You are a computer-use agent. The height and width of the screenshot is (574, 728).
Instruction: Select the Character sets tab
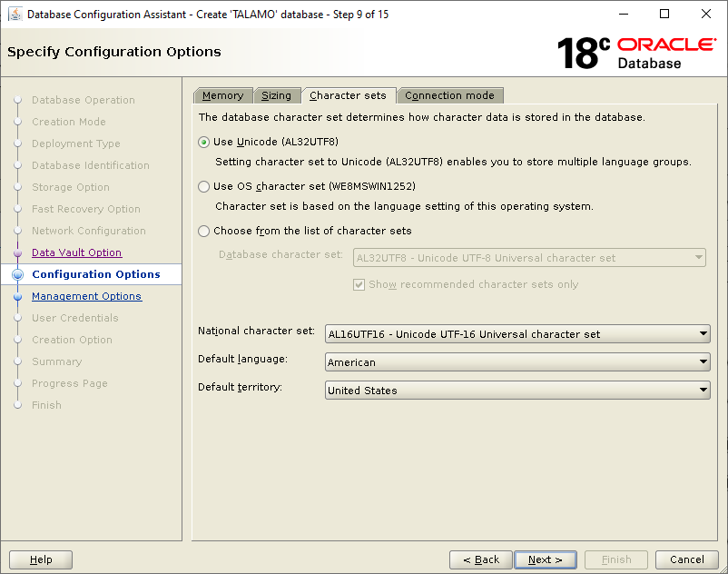[x=349, y=95]
